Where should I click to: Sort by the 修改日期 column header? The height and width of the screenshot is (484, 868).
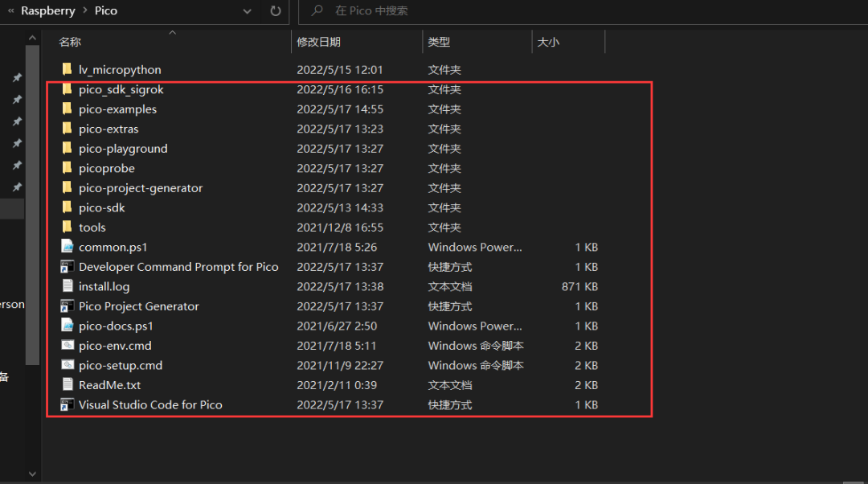(318, 42)
